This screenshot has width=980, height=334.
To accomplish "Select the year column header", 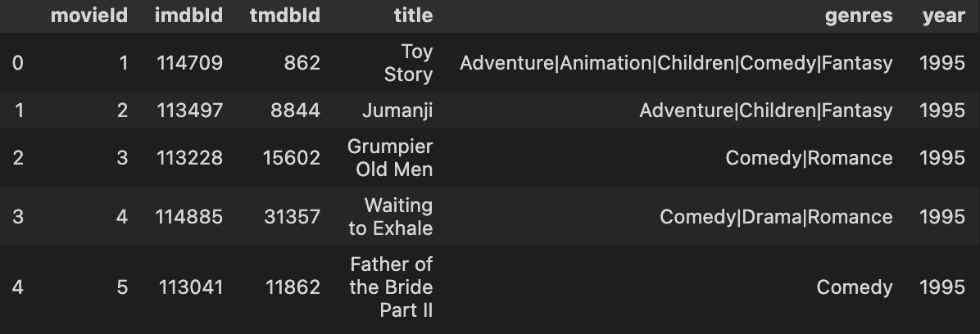I will click(x=944, y=16).
